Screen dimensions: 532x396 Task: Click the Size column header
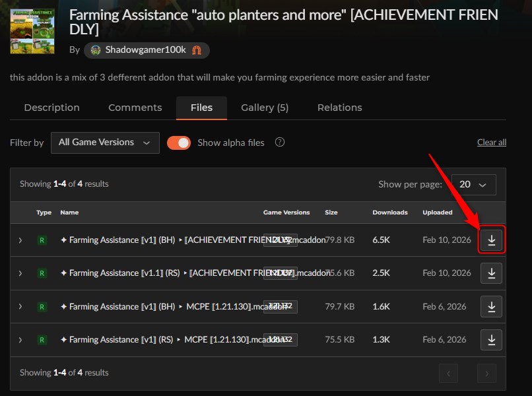(x=331, y=213)
